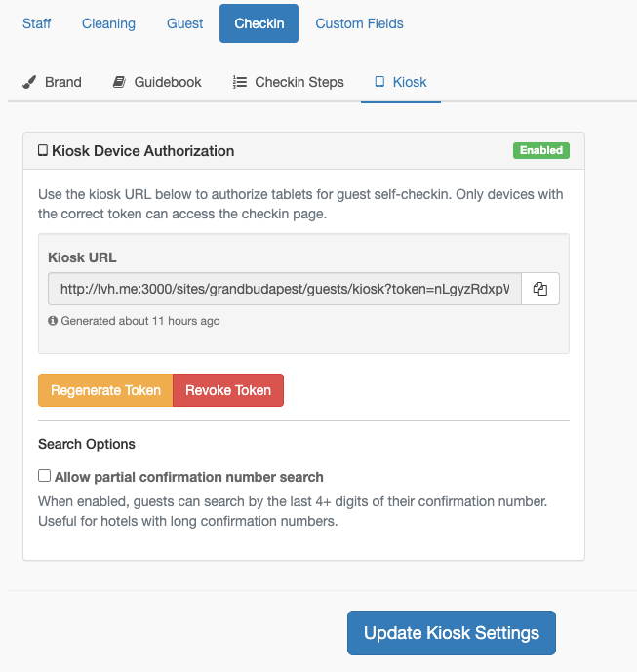Switch to the Cleaning tab
The image size is (637, 672).
[x=108, y=23]
